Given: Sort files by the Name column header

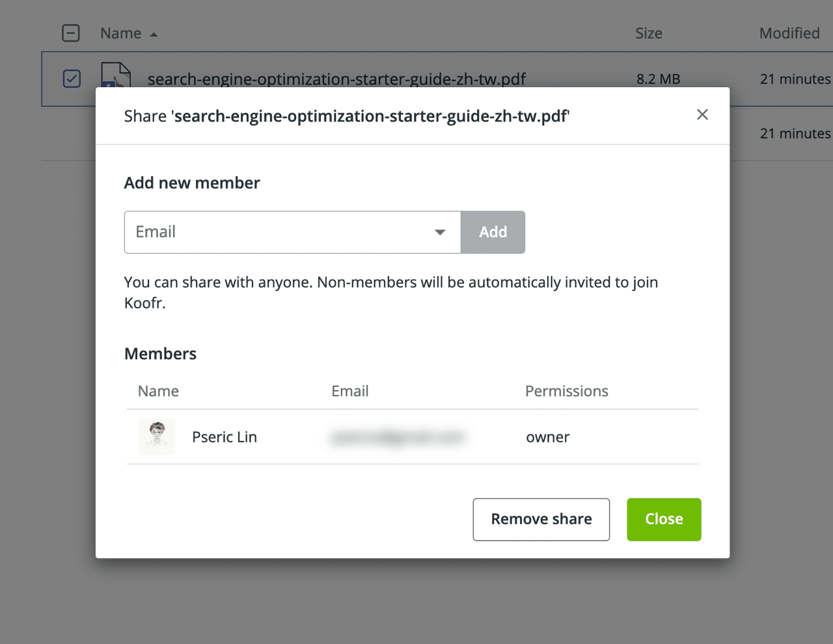Looking at the screenshot, I should 121,33.
